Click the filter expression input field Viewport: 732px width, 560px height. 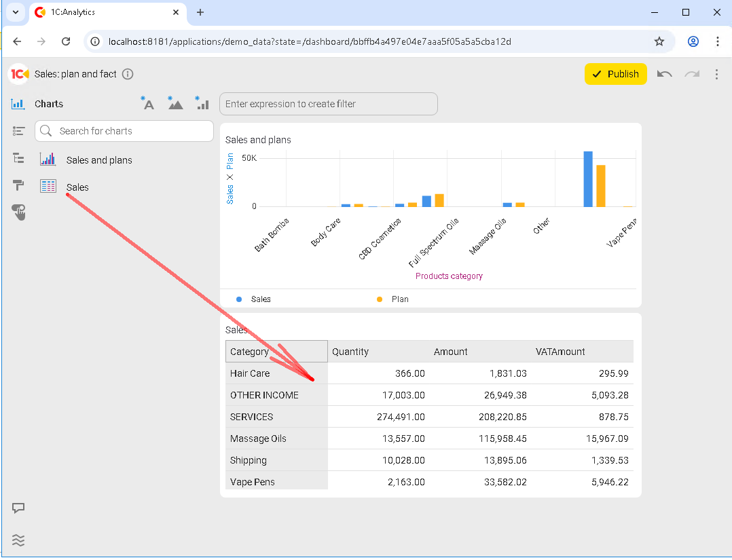(x=329, y=104)
